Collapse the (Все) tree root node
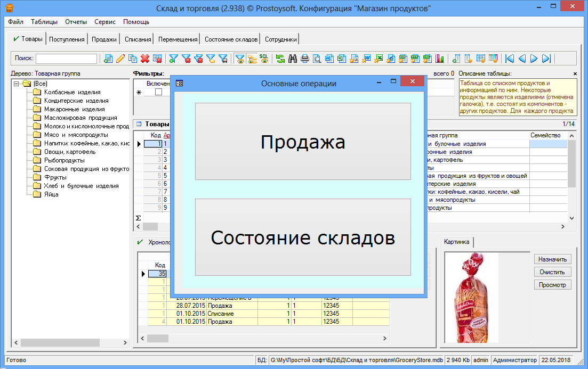This screenshot has height=369, width=588. [x=17, y=84]
